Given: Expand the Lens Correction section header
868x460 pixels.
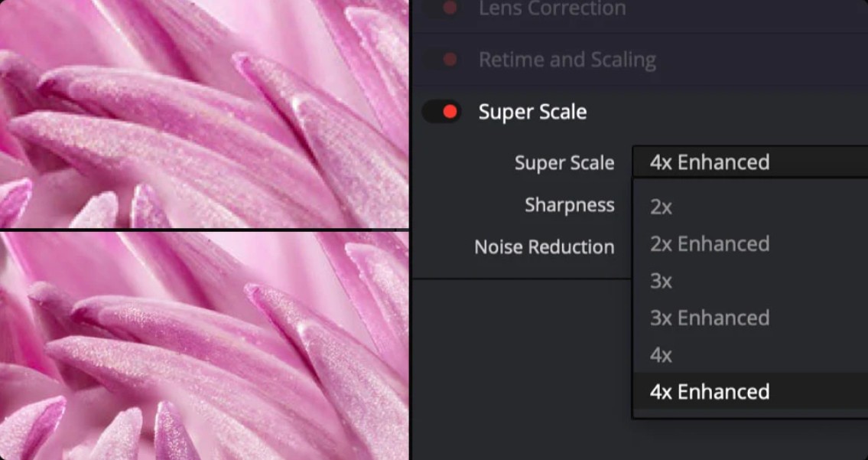Looking at the screenshot, I should tap(552, 9).
